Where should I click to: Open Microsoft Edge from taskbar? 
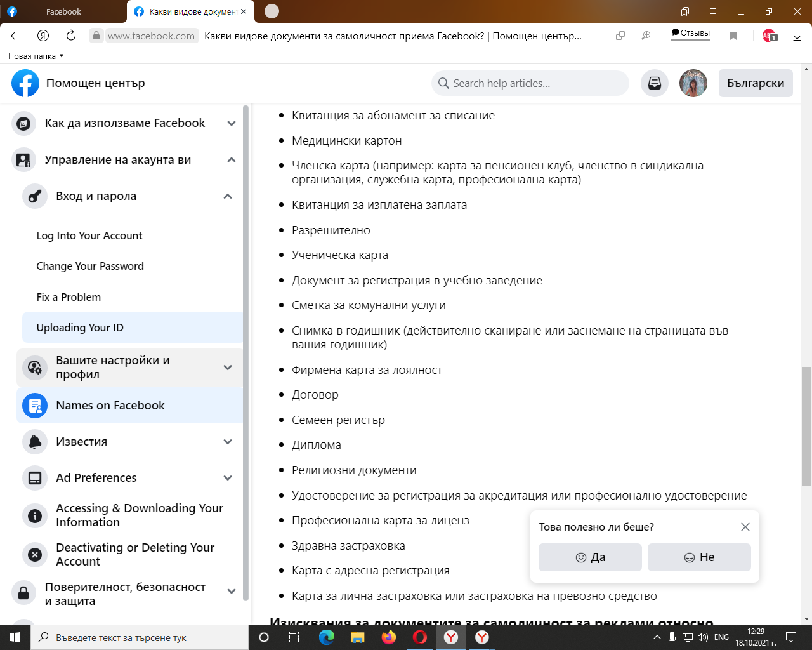tap(327, 637)
